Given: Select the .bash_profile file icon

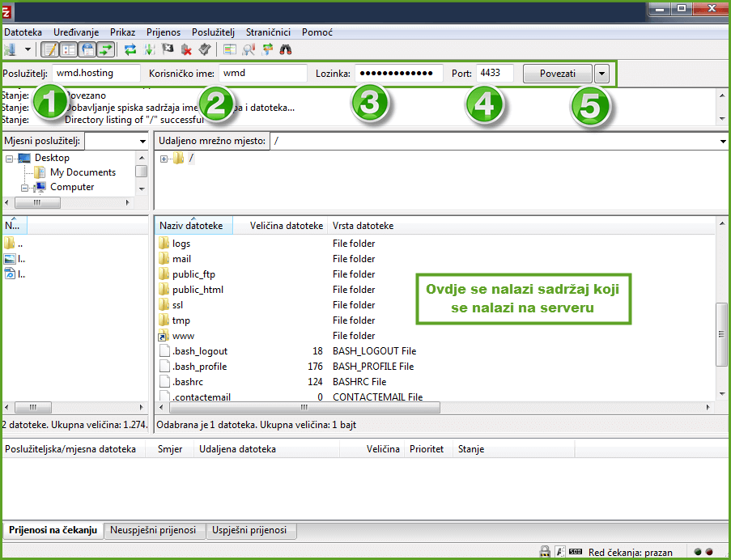Looking at the screenshot, I should coord(164,367).
